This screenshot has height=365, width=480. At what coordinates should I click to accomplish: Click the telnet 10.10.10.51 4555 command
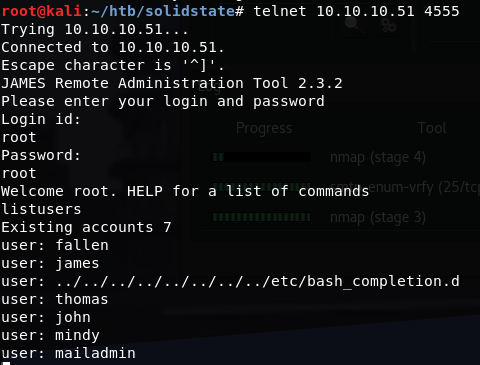356,11
